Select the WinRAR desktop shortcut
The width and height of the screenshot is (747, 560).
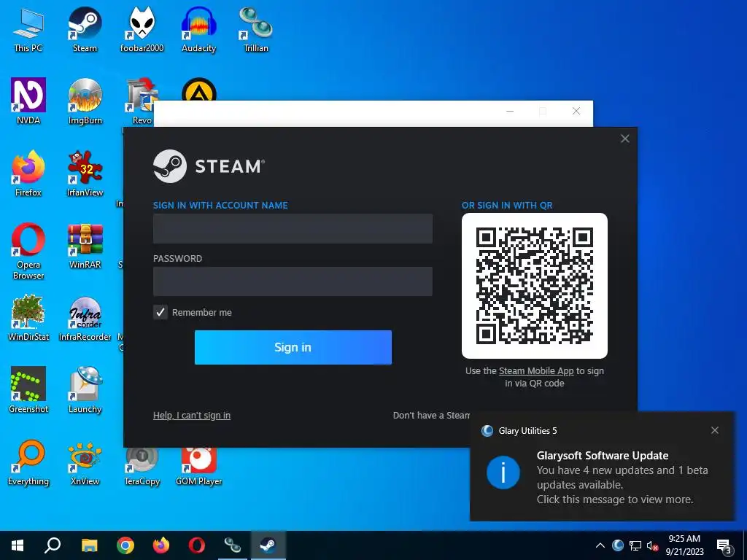tap(85, 246)
